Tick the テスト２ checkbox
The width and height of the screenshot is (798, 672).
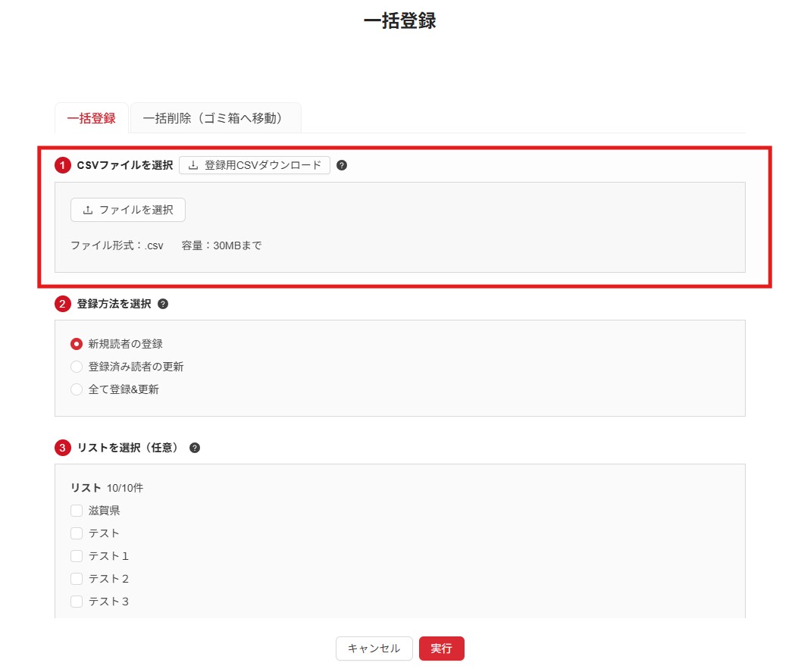[77, 579]
